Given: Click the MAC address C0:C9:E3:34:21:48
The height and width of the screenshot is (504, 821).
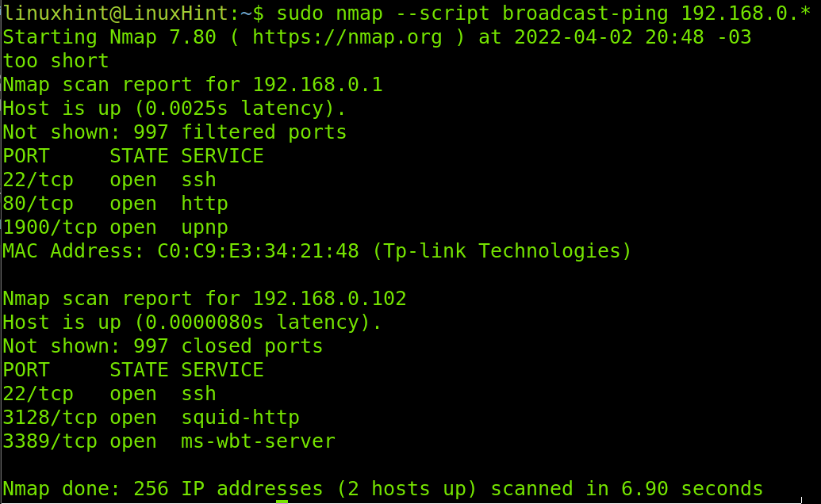Looking at the screenshot, I should click(x=258, y=251).
